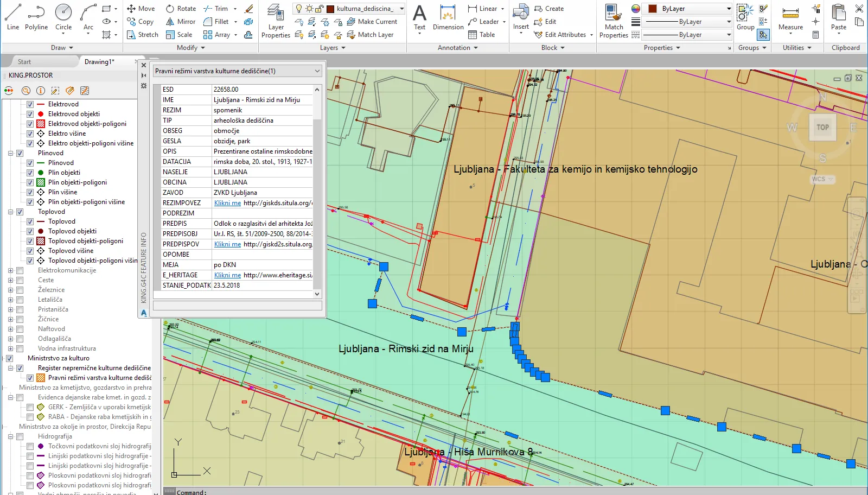Toggle the Plin višine layer checkbox
This screenshot has width=868, height=495.
pyautogui.click(x=30, y=192)
